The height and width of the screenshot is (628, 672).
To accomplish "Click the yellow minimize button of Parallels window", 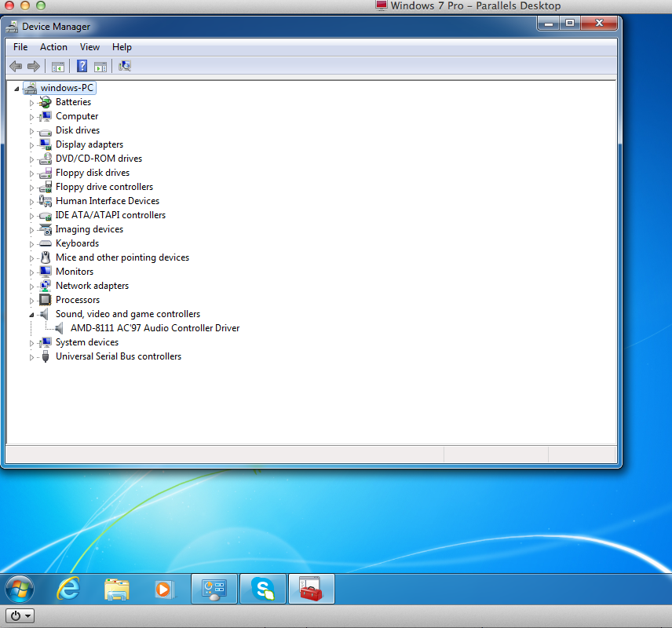I will 25,5.
